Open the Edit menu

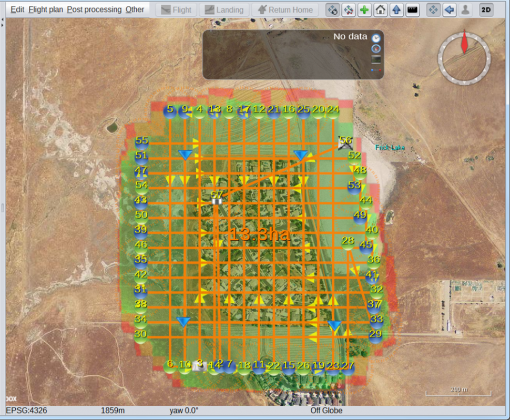pos(17,9)
